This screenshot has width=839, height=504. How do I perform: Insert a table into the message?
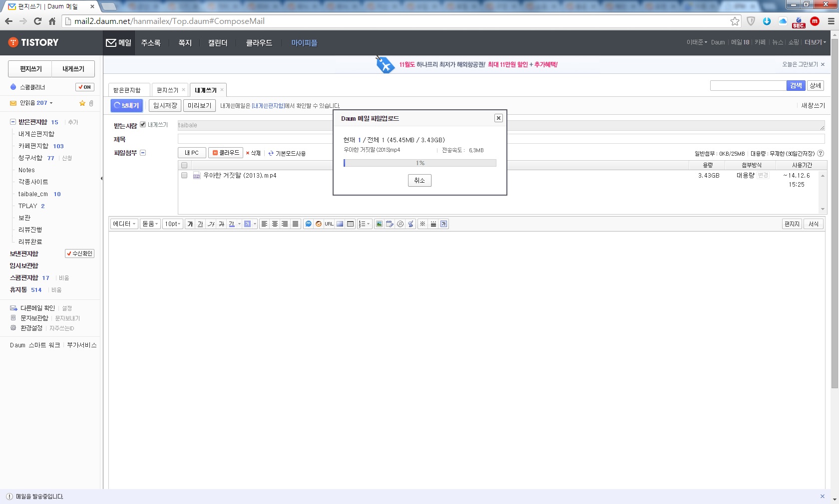[x=350, y=224]
